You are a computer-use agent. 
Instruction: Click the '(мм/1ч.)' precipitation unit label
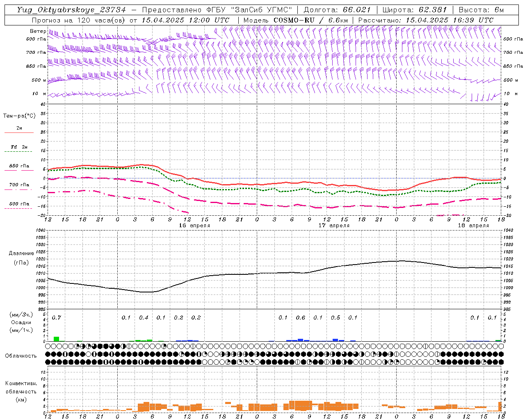coord(21,330)
